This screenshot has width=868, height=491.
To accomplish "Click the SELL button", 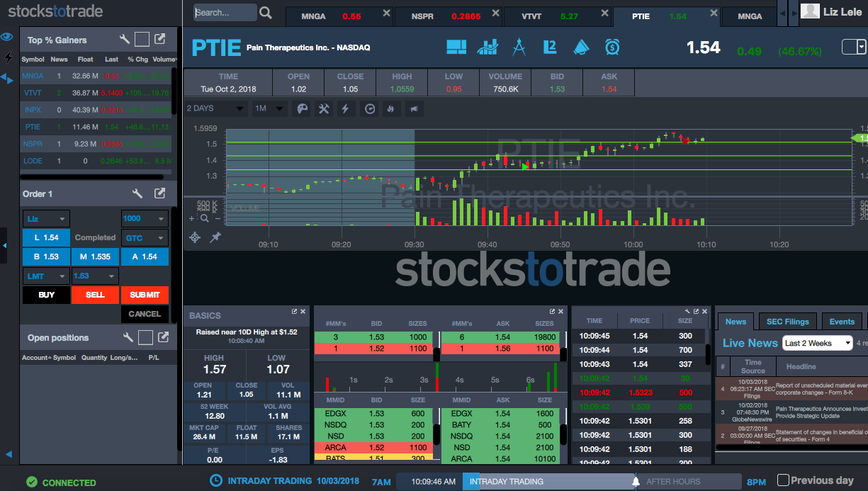I will point(95,295).
